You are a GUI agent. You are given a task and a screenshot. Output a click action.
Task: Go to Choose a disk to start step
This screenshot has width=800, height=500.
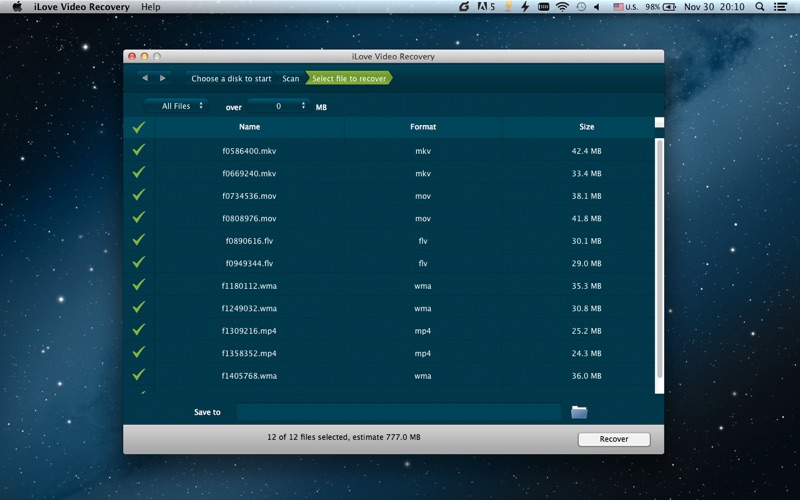coord(231,79)
